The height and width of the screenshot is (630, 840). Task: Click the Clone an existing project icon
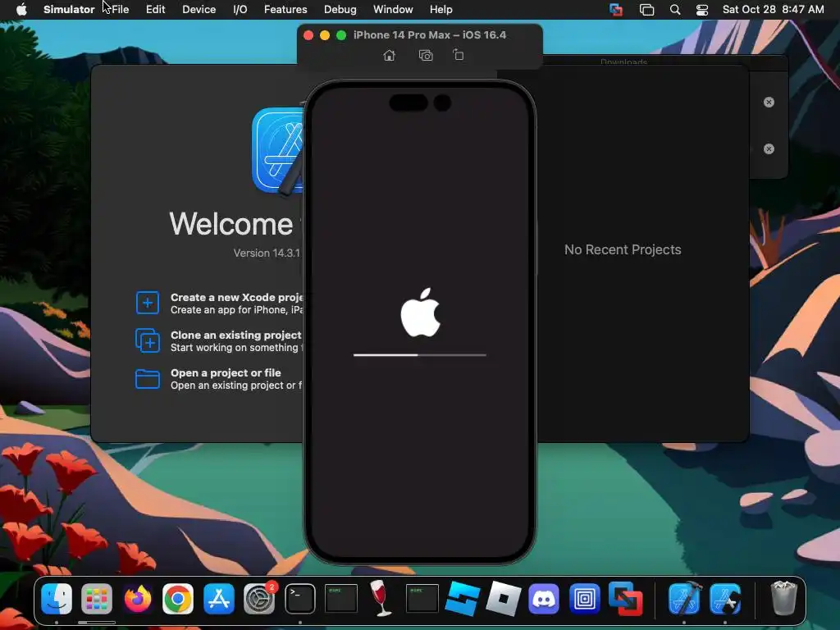(x=148, y=340)
